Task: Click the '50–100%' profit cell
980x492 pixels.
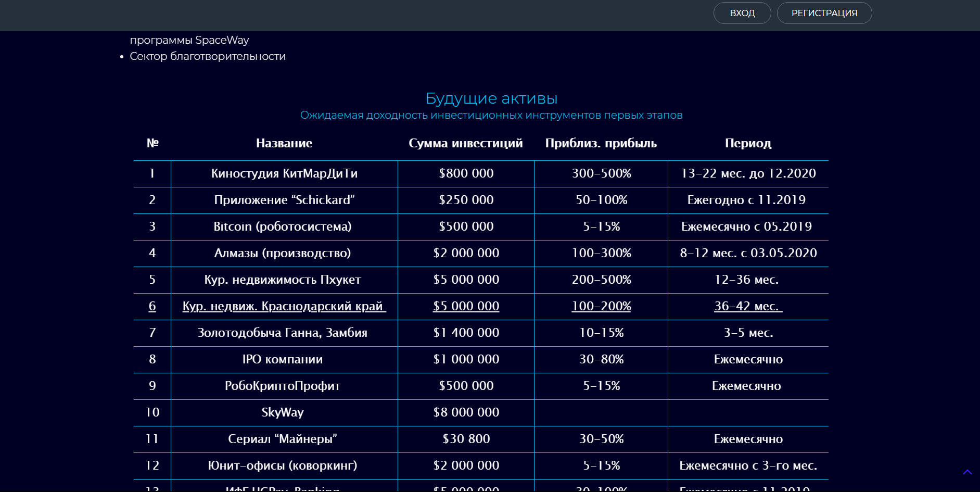Action: (x=601, y=200)
